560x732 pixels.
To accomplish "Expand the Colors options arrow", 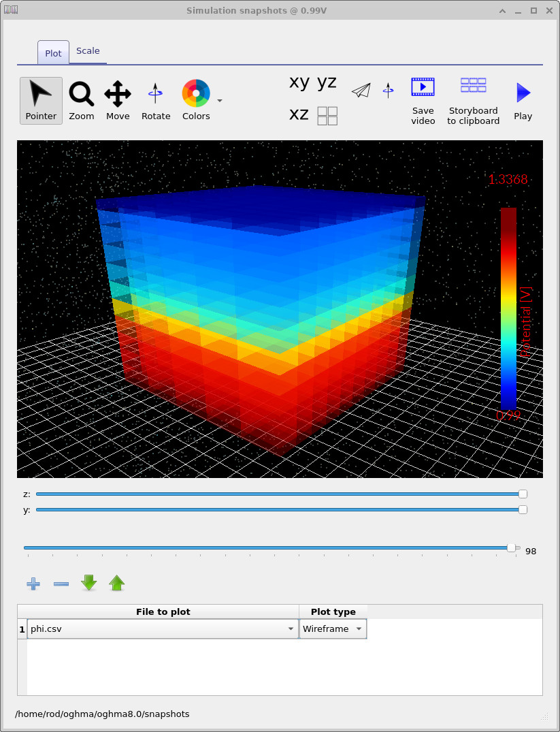I will [219, 100].
